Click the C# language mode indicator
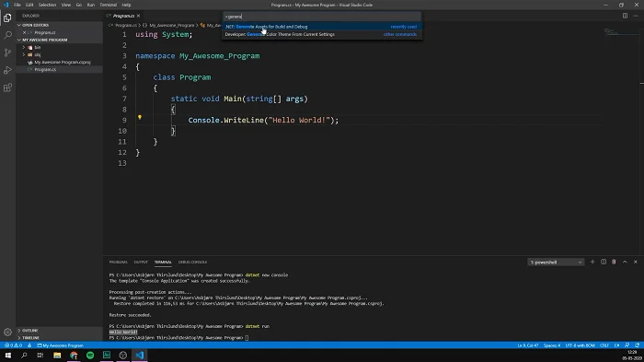This screenshot has width=644, height=362. [616, 345]
